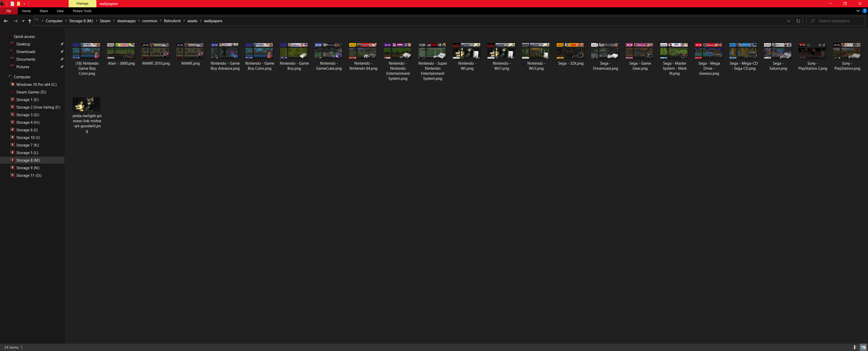The width and height of the screenshot is (868, 351).
Task: Click steamapps breadcrumb segment
Action: (x=126, y=21)
